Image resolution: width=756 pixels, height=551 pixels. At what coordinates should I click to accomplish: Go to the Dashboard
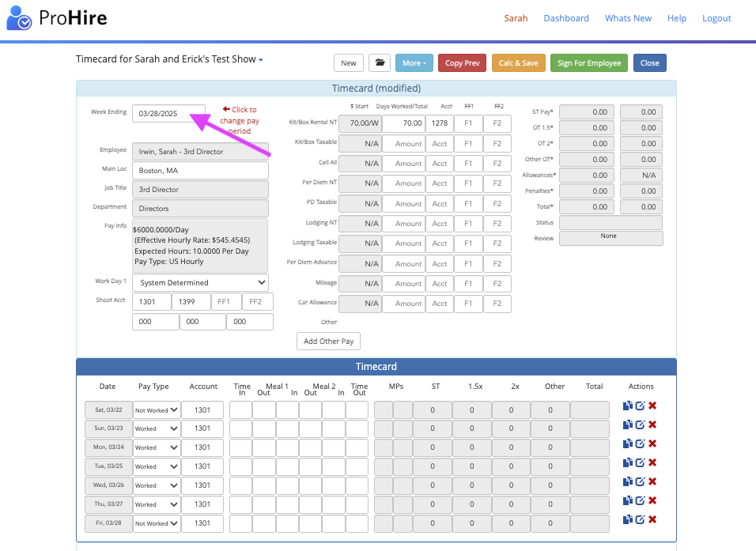[x=566, y=18]
